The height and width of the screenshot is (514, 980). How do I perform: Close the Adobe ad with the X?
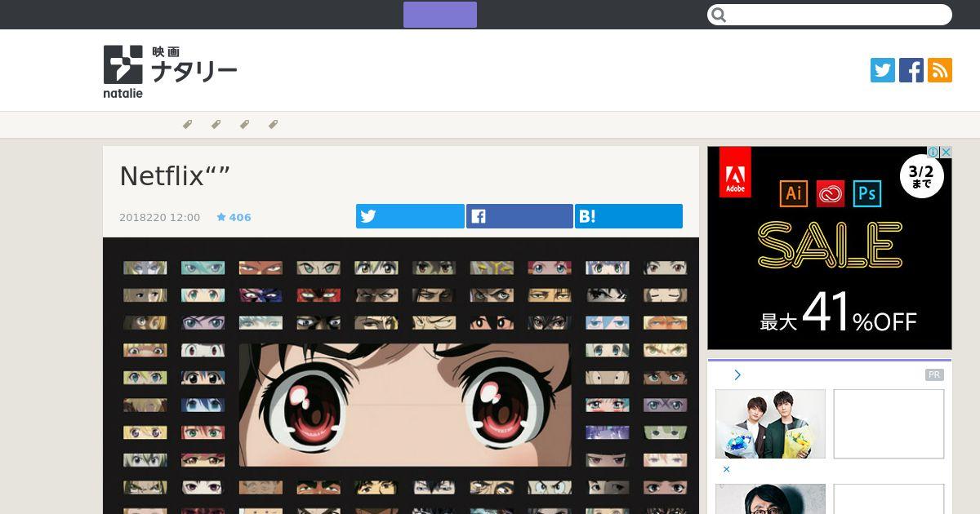click(946, 152)
